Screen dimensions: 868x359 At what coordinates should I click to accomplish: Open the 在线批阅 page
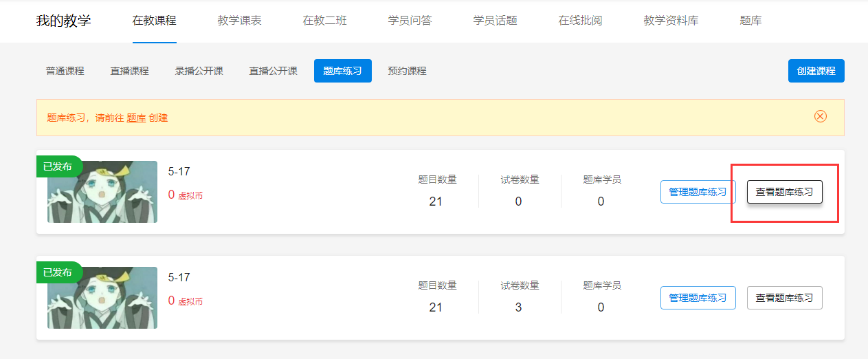(x=580, y=21)
